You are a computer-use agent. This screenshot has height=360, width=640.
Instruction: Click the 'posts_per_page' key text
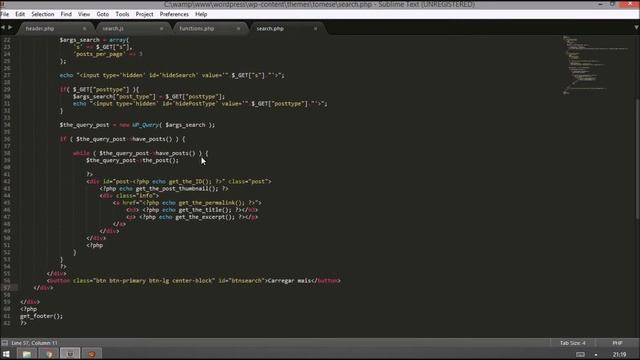[x=100, y=54]
